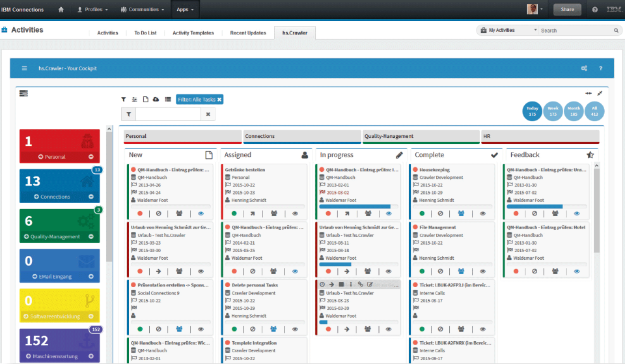Switch to the To Do List tab
Viewport: 625px width, 364px height.
(x=145, y=33)
